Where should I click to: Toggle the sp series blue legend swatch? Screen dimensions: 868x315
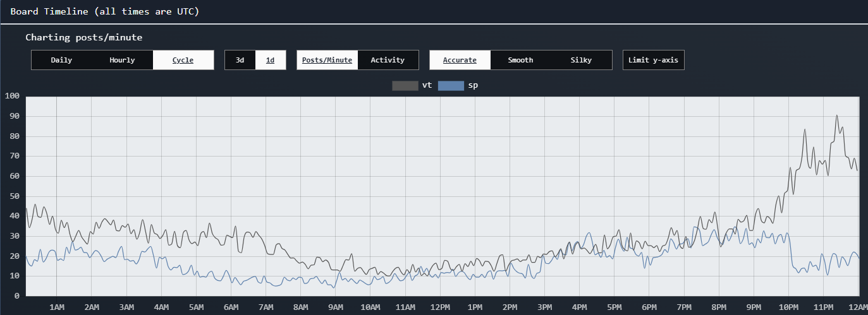451,85
